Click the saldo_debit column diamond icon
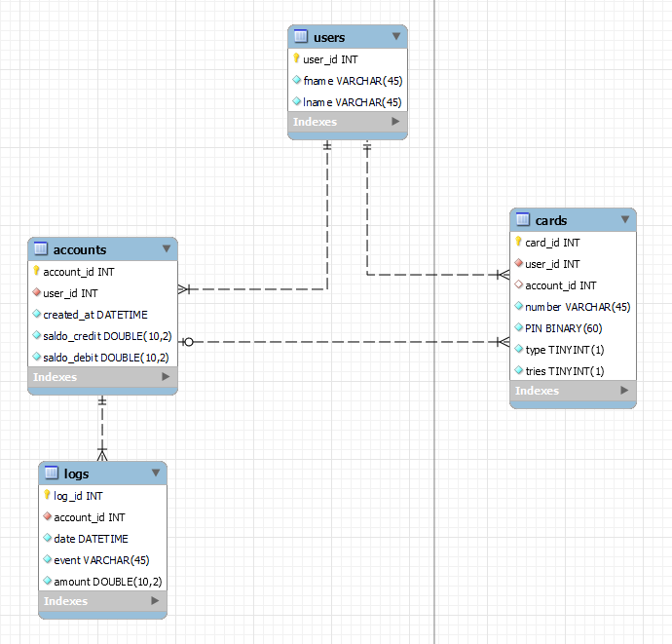 click(x=36, y=357)
